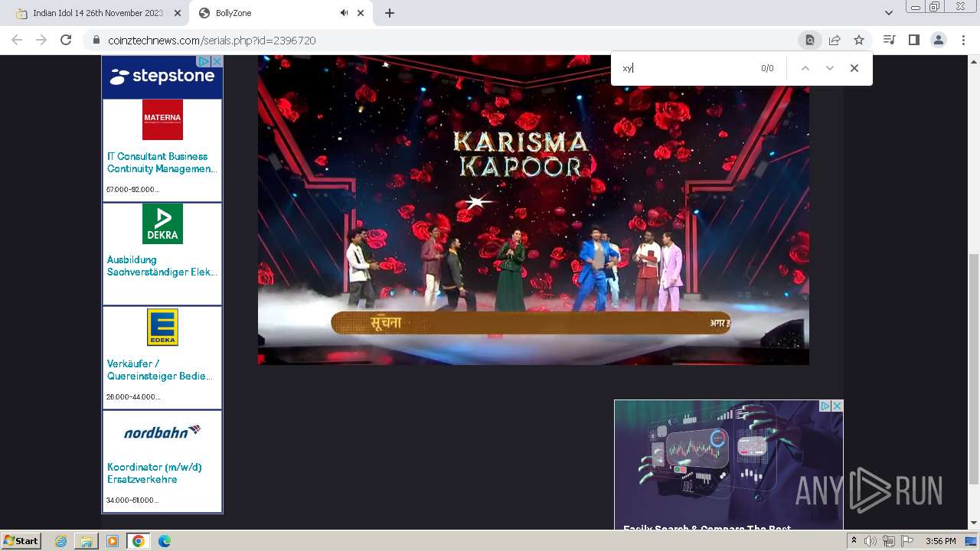Viewport: 980px width, 551px height.
Task: Open Ausbildung Sachverständiger job ad
Action: click(x=162, y=266)
